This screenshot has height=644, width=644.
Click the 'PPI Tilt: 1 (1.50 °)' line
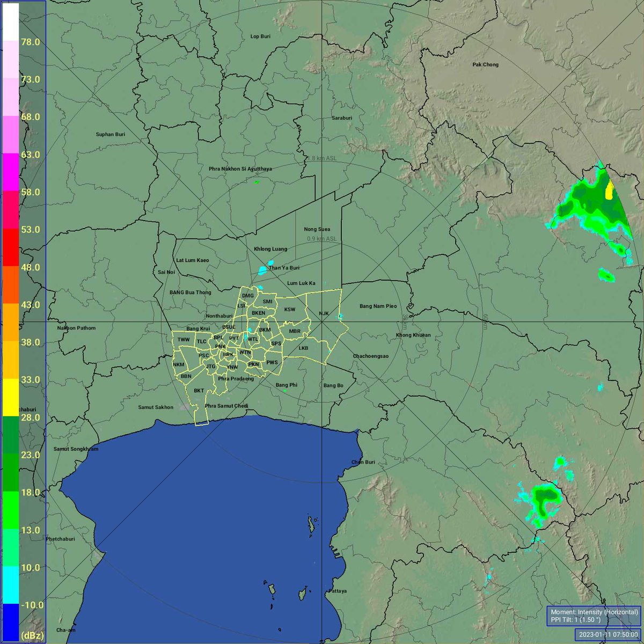coord(575,620)
